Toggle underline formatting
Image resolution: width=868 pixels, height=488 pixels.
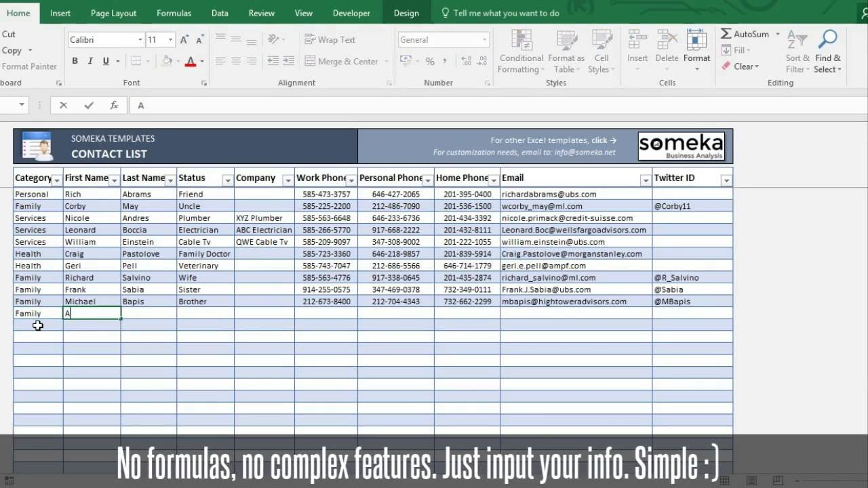coord(106,61)
